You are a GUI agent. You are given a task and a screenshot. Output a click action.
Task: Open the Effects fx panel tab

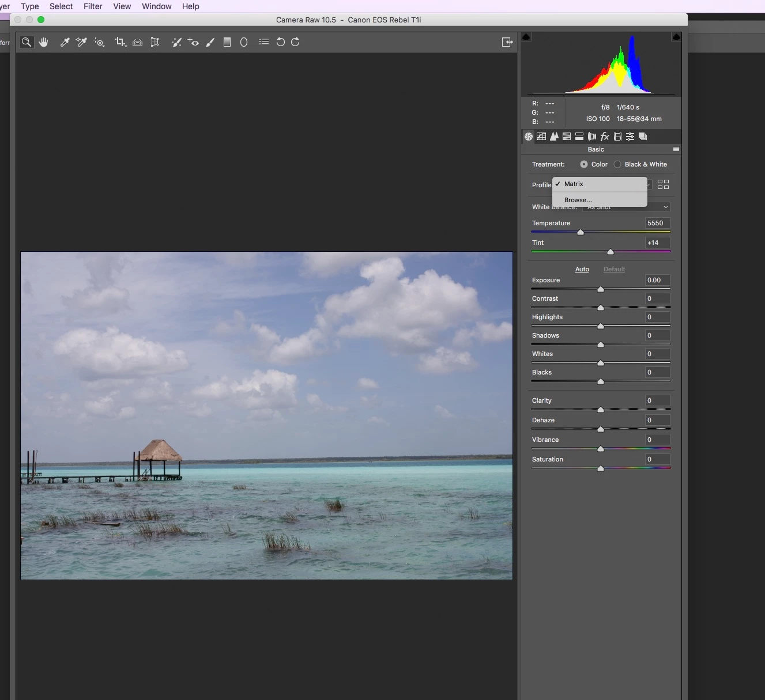(x=605, y=137)
